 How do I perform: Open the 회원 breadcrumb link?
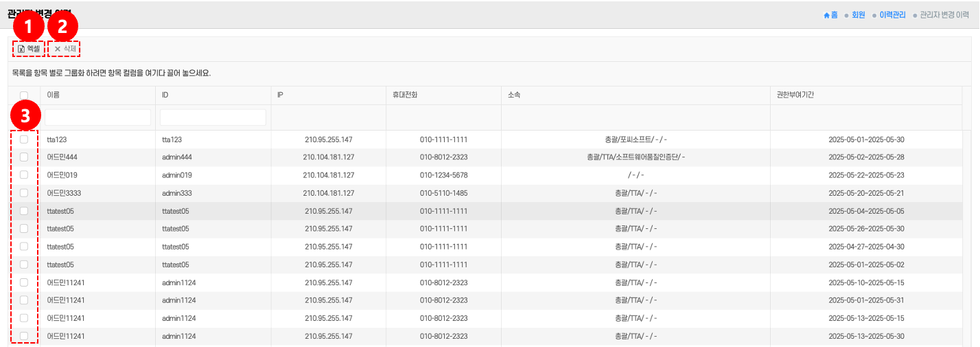click(858, 14)
